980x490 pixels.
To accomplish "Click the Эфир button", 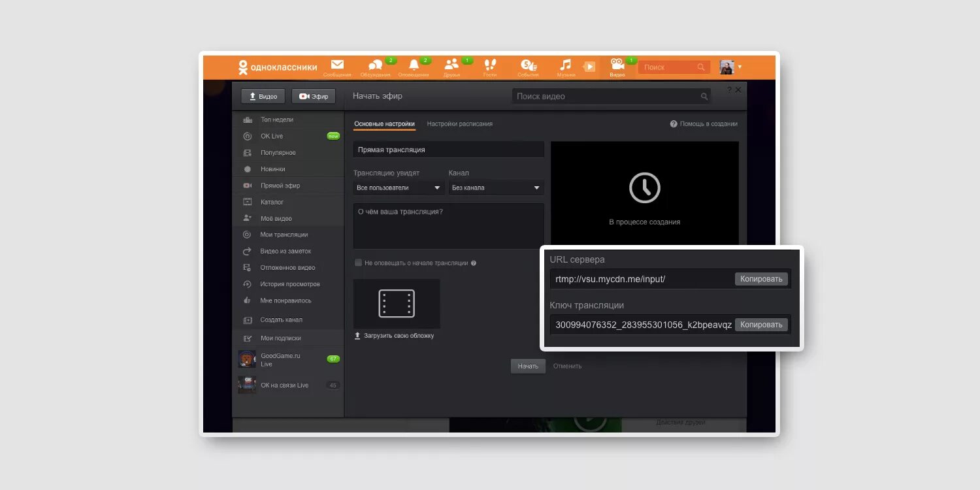I will pyautogui.click(x=314, y=96).
